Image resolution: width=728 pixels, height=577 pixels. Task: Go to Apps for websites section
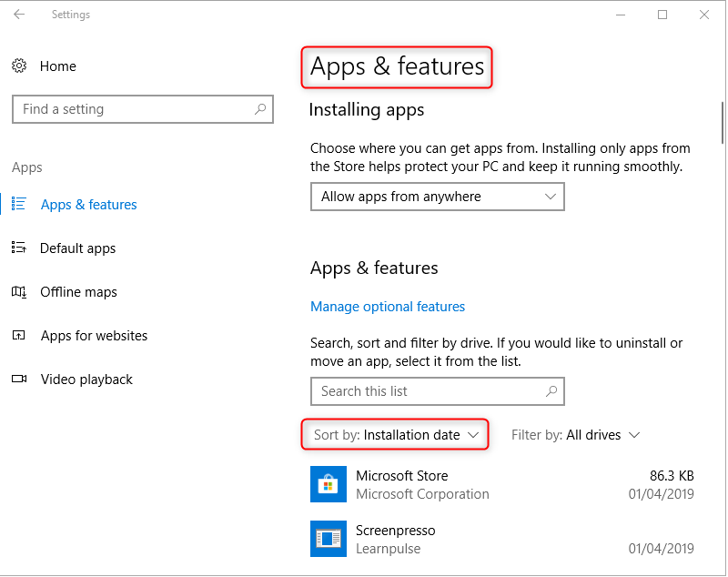94,336
